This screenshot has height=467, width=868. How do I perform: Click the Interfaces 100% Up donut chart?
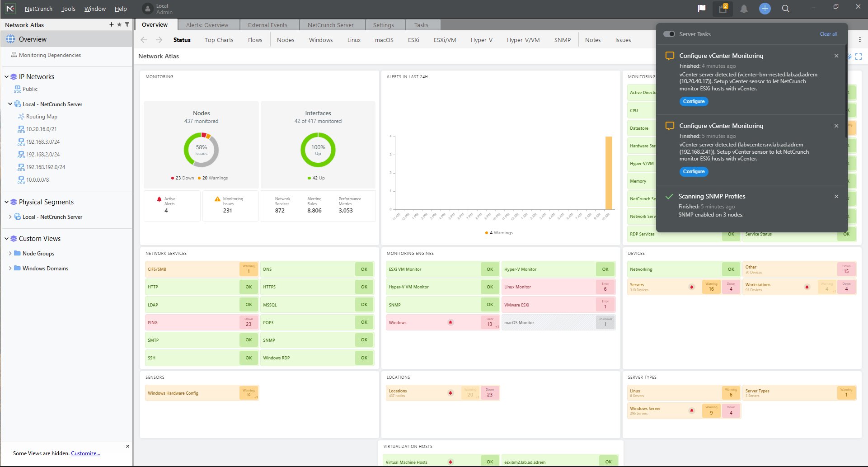click(318, 150)
